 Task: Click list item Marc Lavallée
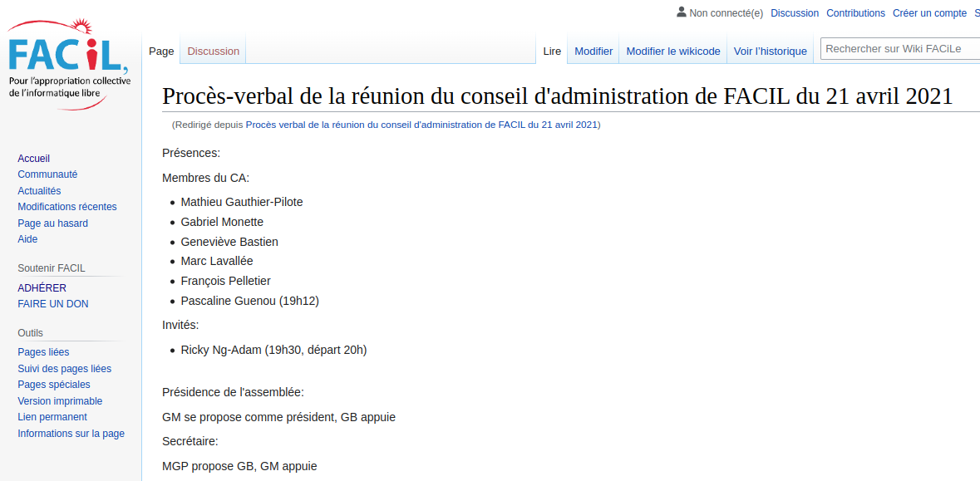tap(217, 261)
